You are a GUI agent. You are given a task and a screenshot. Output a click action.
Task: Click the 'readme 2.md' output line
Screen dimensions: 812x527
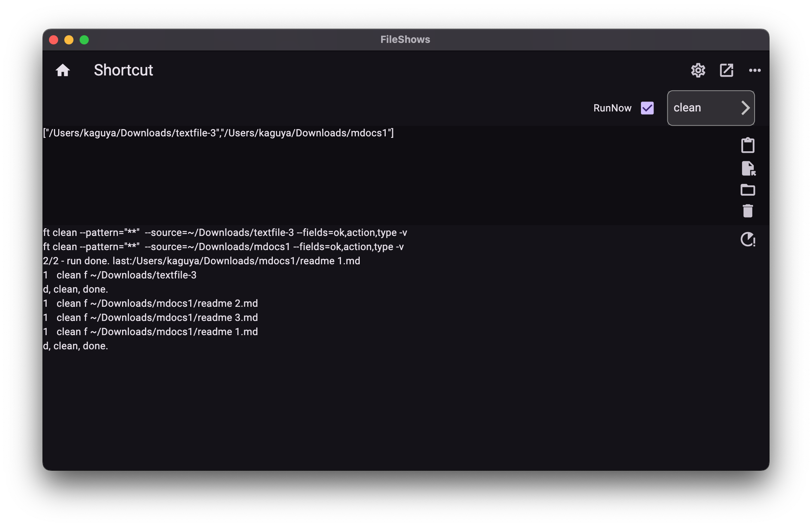pyautogui.click(x=150, y=304)
